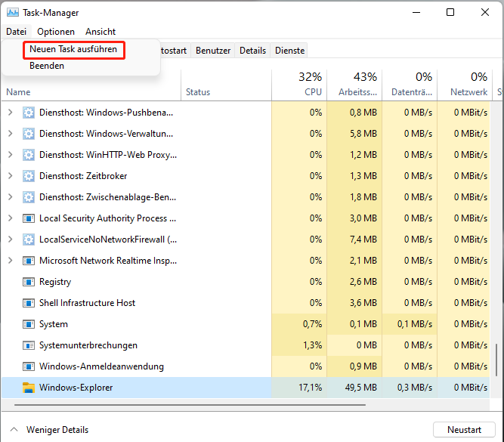This screenshot has height=442, width=504.
Task: Click the Systemunterbrechungen process icon
Action: click(x=29, y=345)
